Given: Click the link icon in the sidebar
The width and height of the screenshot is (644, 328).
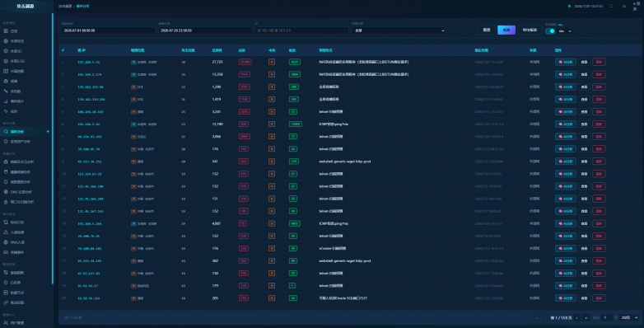Looking at the screenshot, I should pyautogui.click(x=6, y=302).
